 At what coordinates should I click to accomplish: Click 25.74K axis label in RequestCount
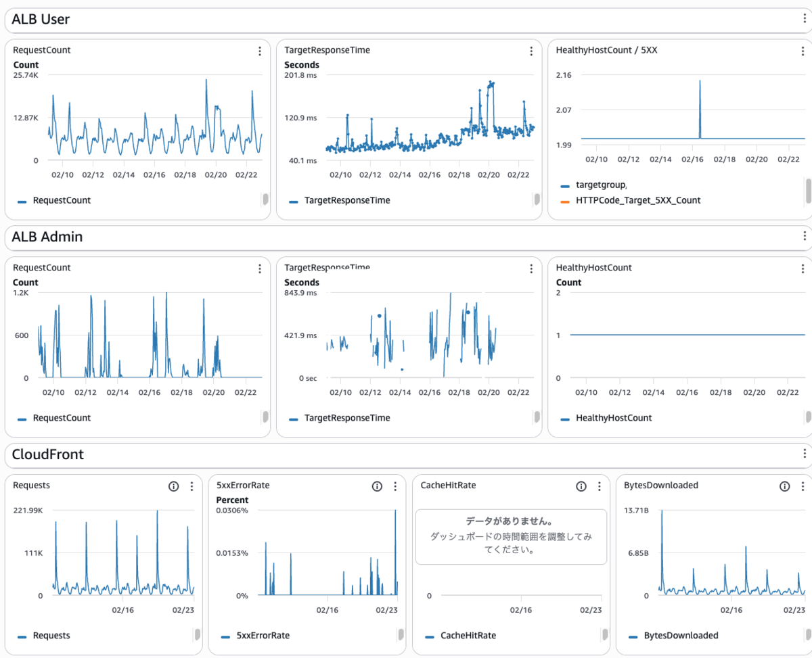pyautogui.click(x=26, y=75)
